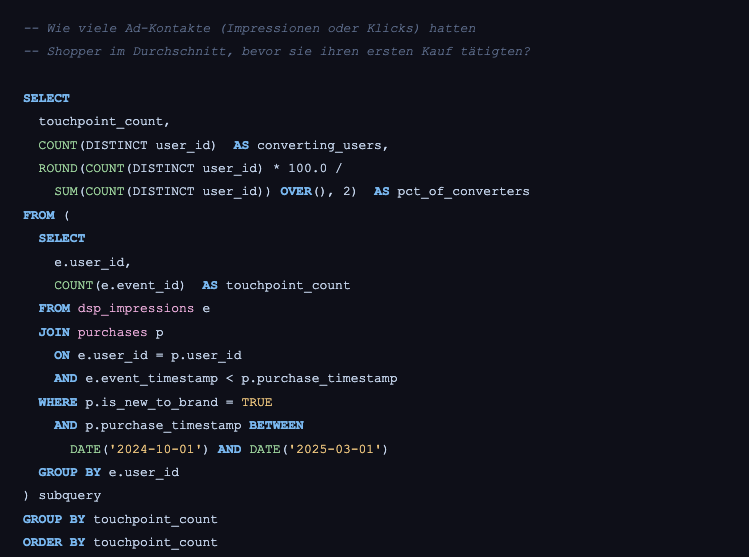Click the BETWEEN keyword

click(276, 425)
